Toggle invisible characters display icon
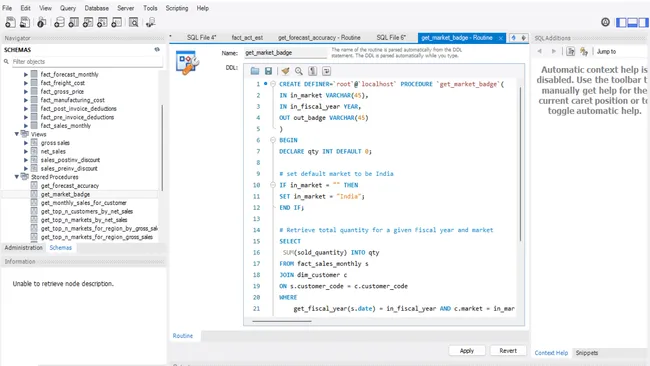Viewport: 650px width, 366px height. [x=313, y=71]
